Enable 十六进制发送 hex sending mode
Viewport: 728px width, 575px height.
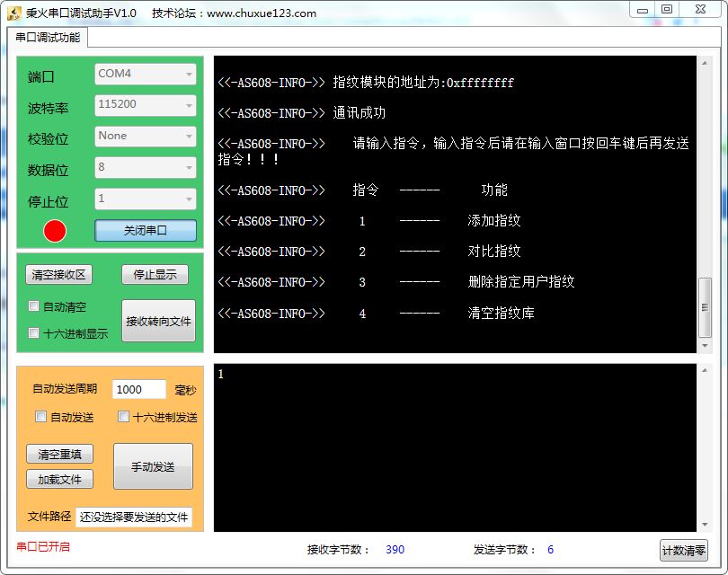[123, 416]
